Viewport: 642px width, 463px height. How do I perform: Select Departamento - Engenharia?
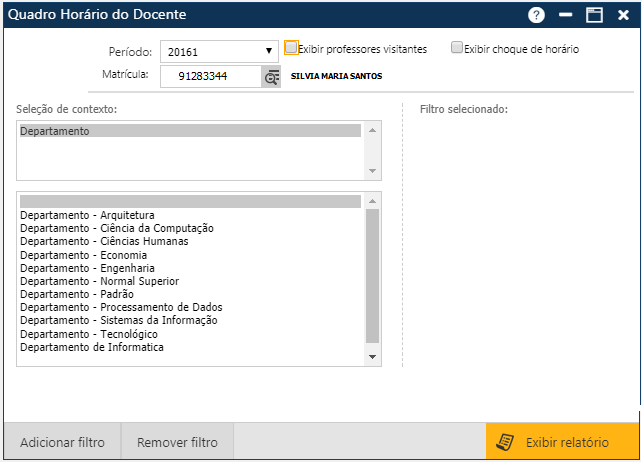190,268
